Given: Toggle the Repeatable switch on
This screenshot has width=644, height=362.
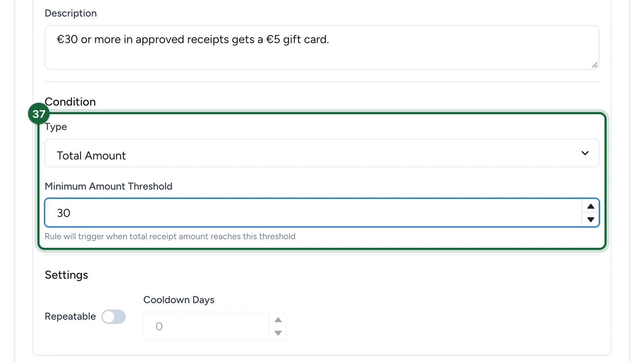Looking at the screenshot, I should click(114, 317).
